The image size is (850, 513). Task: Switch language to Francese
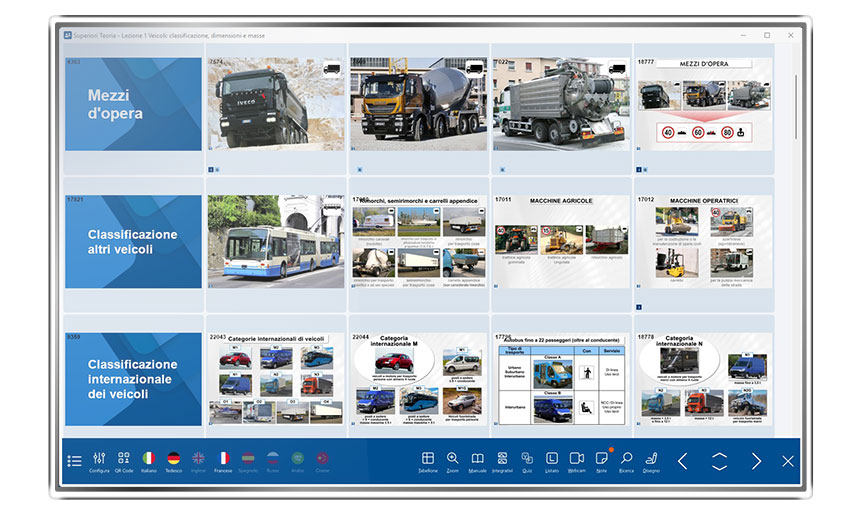(223, 460)
